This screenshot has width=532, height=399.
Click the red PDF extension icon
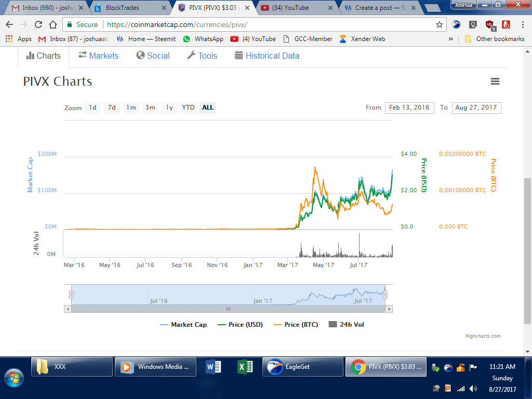coord(506,24)
